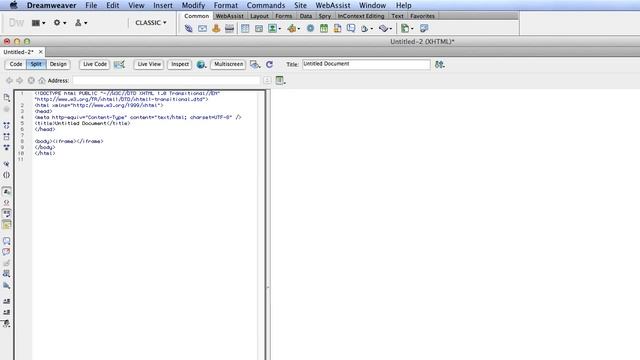Collapse Selection in coding toolbar
The height and width of the screenshot is (360, 640).
(7, 137)
